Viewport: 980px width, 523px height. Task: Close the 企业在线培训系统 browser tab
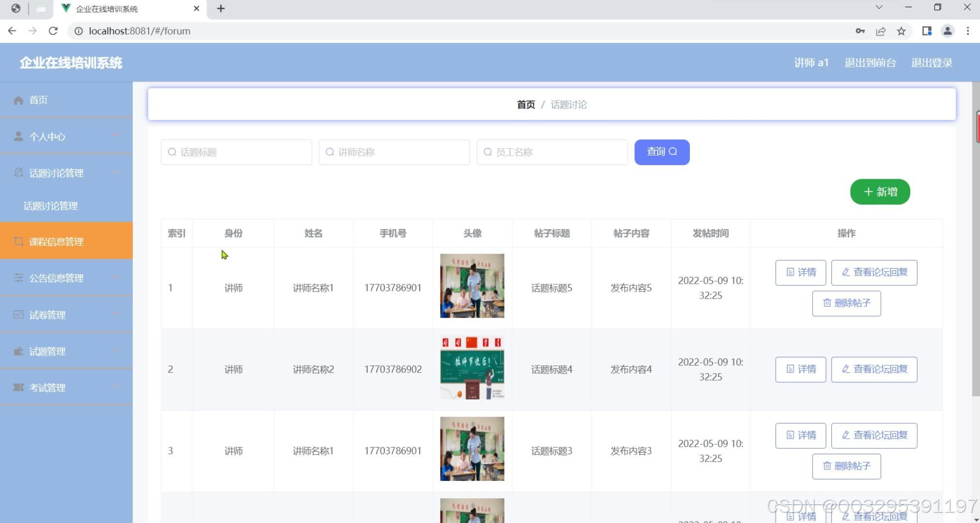196,8
